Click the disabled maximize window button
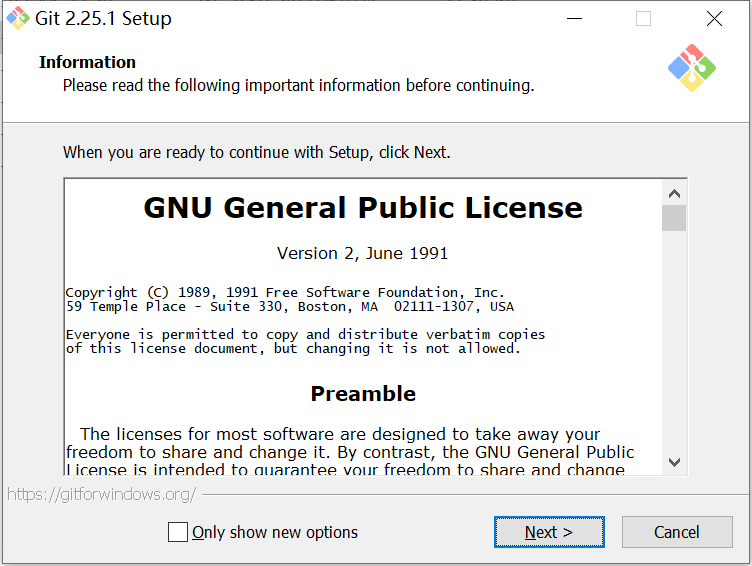 click(x=643, y=18)
